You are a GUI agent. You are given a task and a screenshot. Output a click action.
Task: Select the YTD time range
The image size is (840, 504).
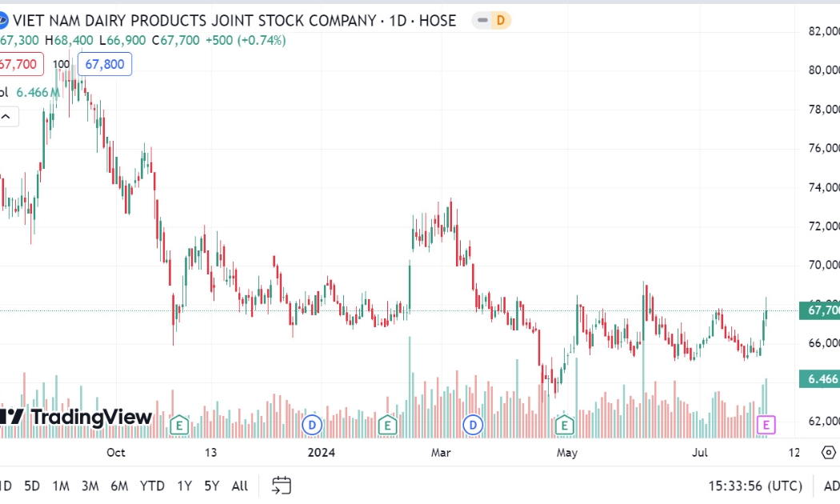pos(152,486)
